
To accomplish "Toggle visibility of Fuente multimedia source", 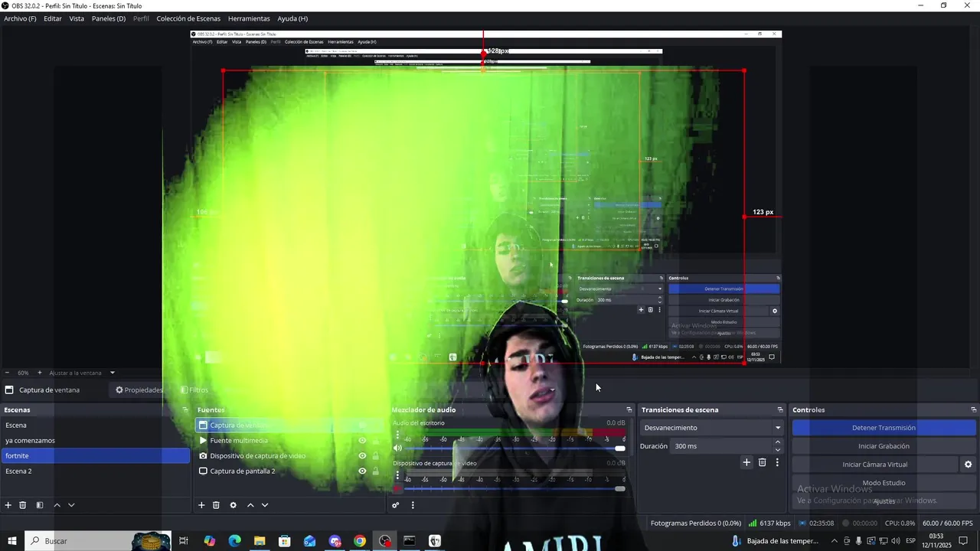I will [x=362, y=441].
